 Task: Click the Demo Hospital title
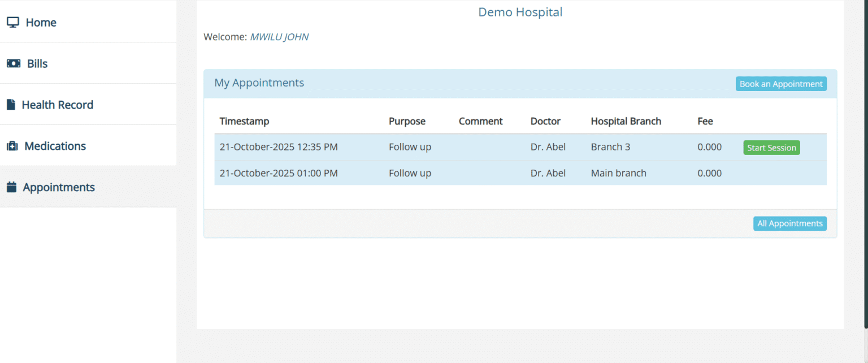[x=520, y=12]
